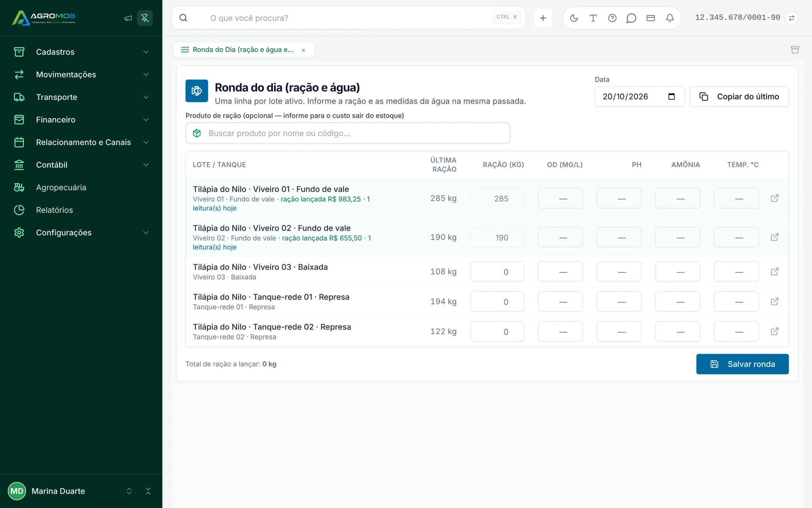Open Marina Duarte user menu chevrons

coord(129,491)
